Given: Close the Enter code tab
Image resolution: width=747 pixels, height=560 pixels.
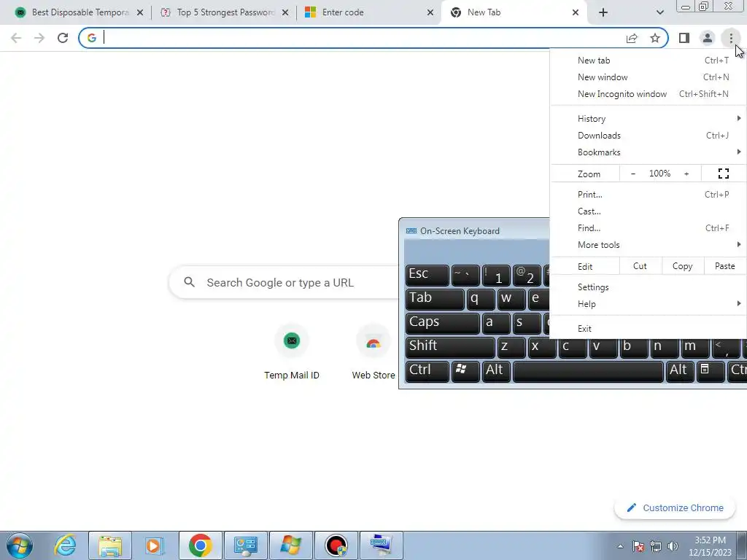Looking at the screenshot, I should pyautogui.click(x=430, y=13).
